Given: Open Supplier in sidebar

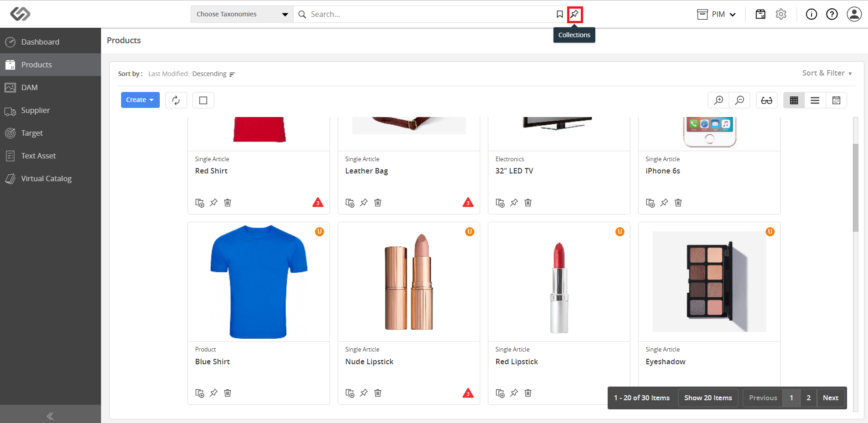Looking at the screenshot, I should point(51,110).
